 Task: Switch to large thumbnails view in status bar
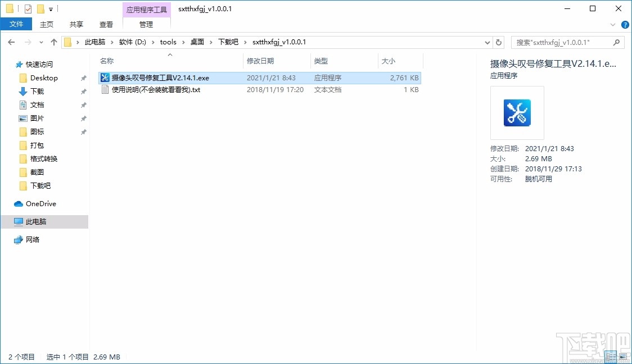click(x=623, y=356)
